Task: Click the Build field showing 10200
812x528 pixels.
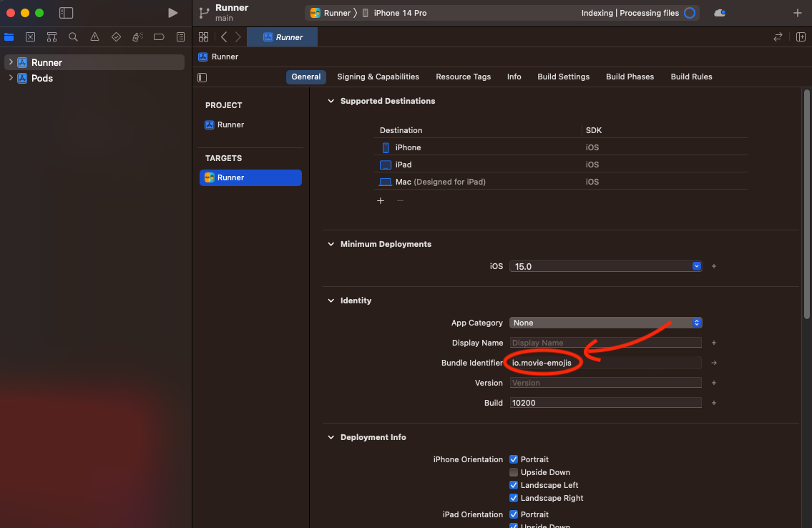Action: pos(605,403)
